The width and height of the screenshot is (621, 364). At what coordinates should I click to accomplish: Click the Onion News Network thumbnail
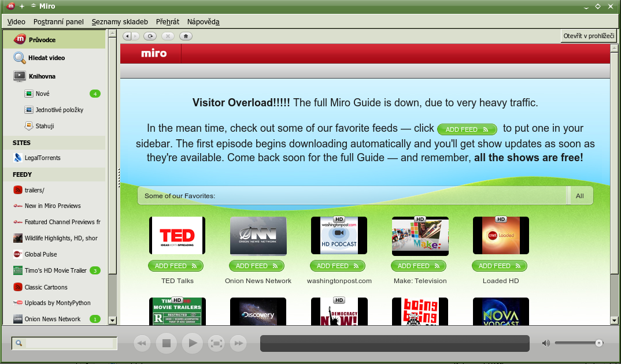258,235
